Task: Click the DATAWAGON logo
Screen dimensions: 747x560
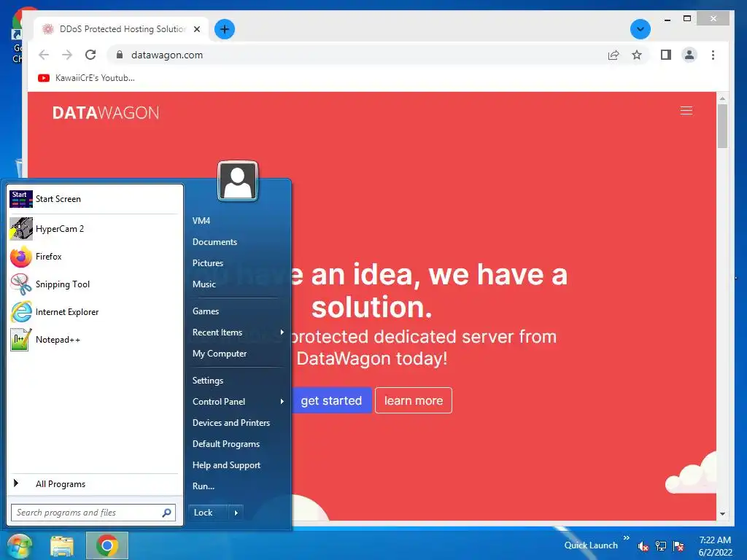Action: click(106, 113)
